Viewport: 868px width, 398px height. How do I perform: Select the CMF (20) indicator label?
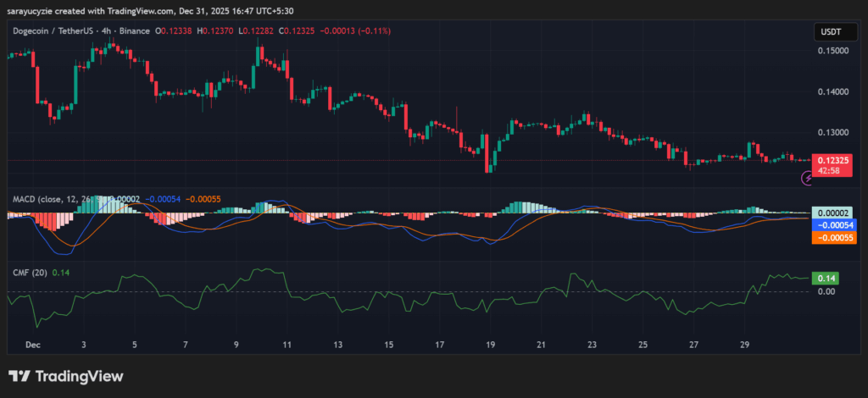click(29, 272)
